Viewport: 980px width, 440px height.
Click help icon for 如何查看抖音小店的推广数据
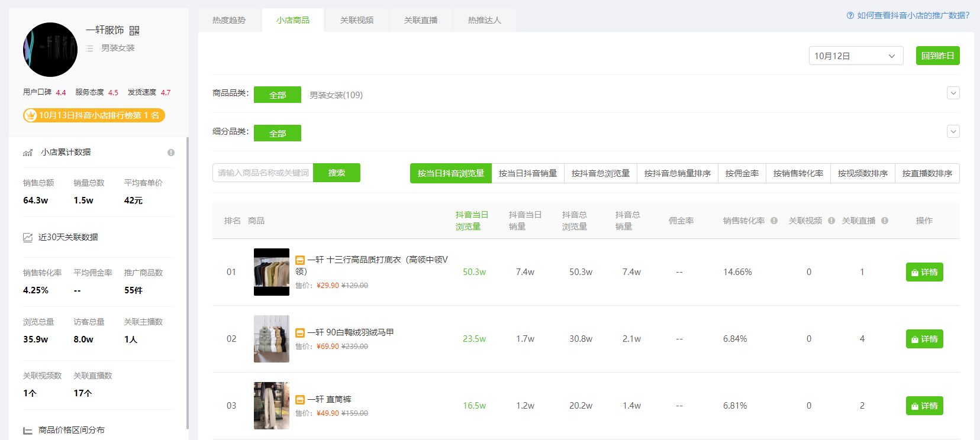click(850, 15)
